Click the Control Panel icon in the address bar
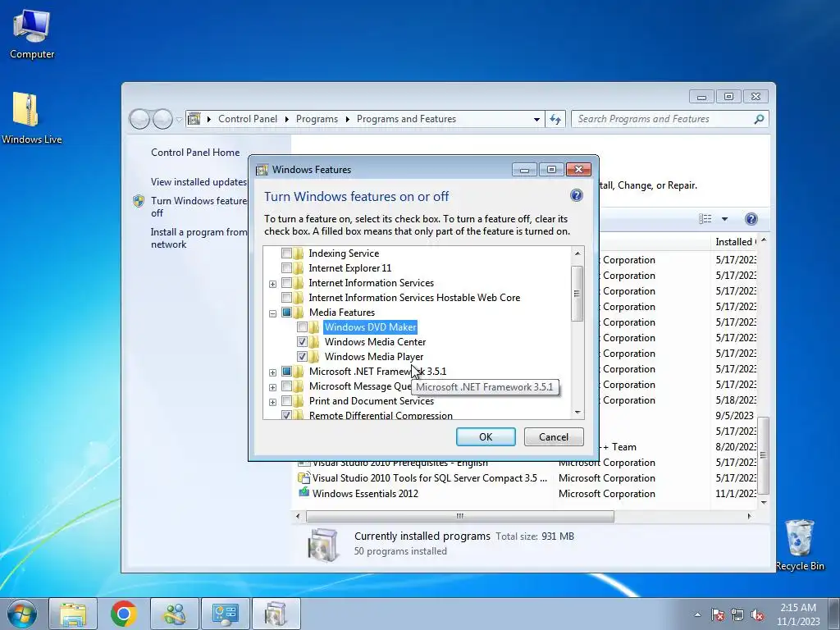 194,119
